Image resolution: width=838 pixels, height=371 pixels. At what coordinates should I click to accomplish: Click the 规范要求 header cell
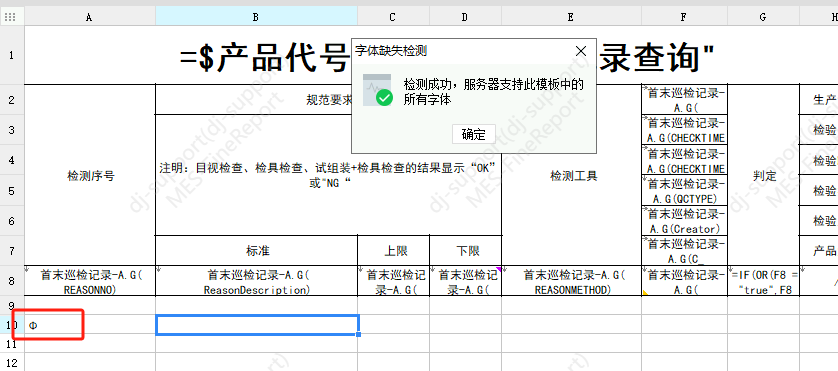click(328, 99)
